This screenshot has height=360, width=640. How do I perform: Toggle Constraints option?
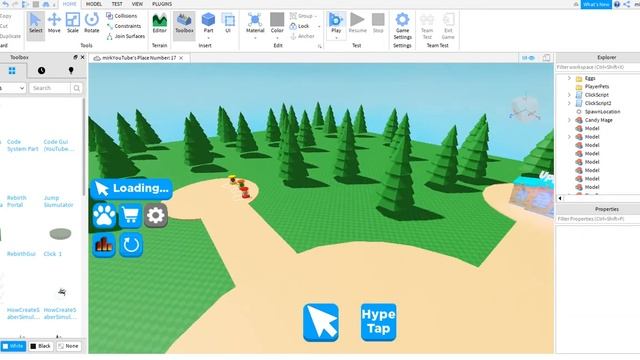pos(124,26)
